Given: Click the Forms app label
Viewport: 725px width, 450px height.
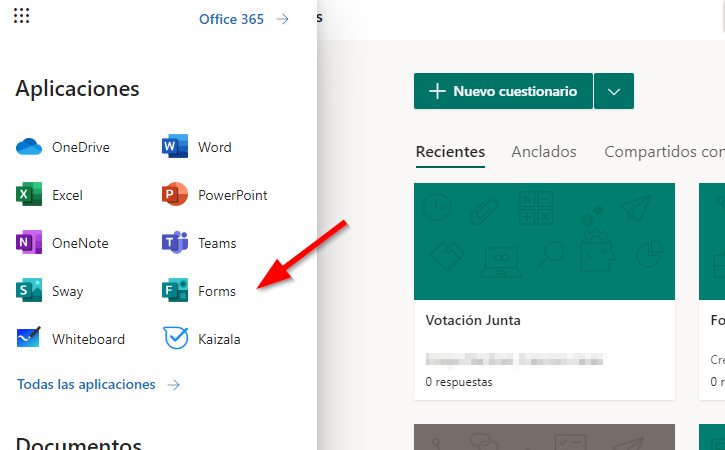Looking at the screenshot, I should (x=217, y=291).
